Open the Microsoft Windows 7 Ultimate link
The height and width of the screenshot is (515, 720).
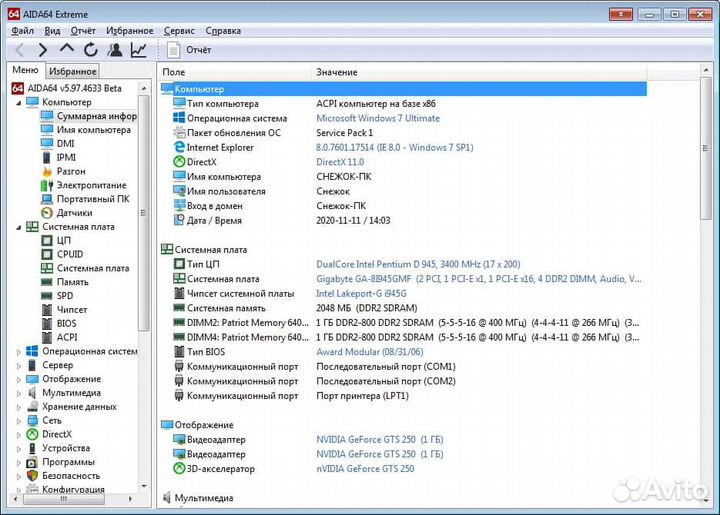click(x=378, y=118)
